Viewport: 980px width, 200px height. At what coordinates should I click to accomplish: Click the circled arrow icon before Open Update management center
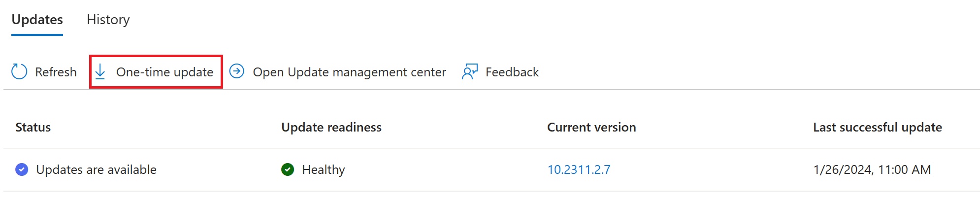(237, 71)
